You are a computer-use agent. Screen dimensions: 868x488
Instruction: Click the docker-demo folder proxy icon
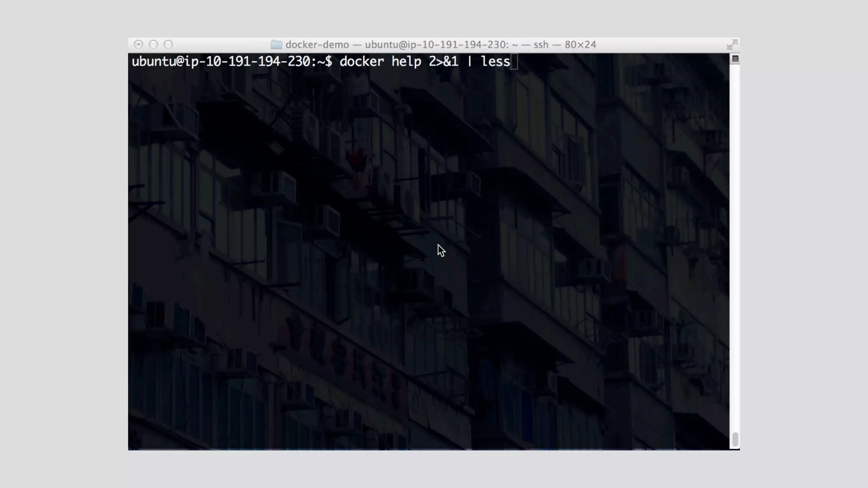tap(276, 44)
